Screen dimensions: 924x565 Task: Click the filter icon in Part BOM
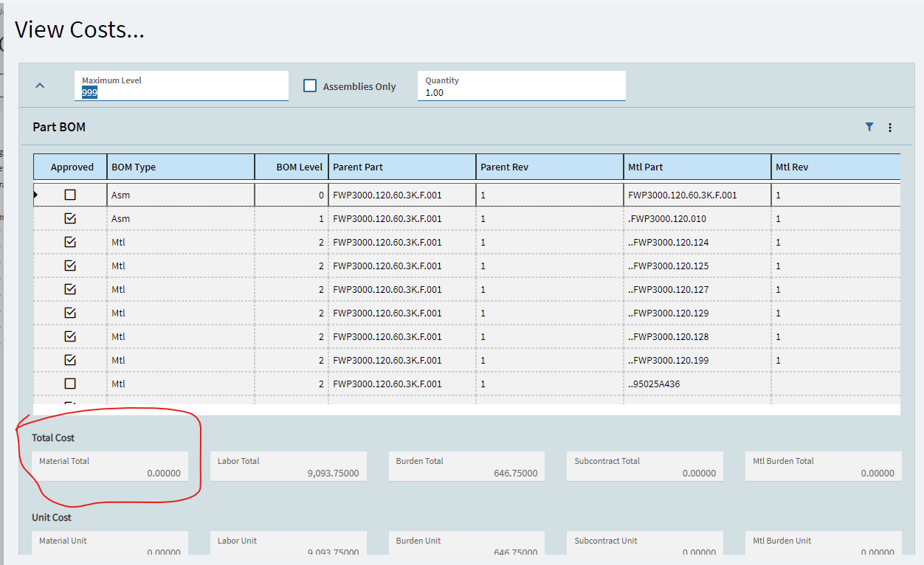coord(869,127)
